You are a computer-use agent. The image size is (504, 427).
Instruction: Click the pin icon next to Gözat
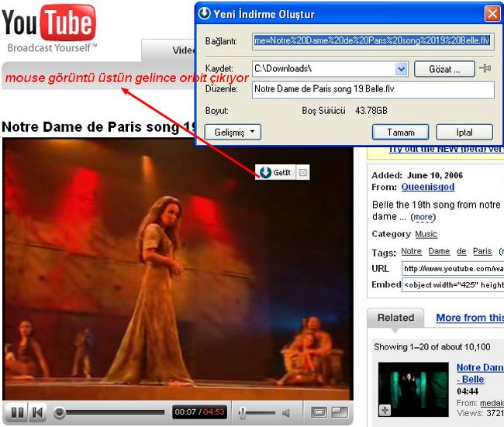(x=485, y=68)
